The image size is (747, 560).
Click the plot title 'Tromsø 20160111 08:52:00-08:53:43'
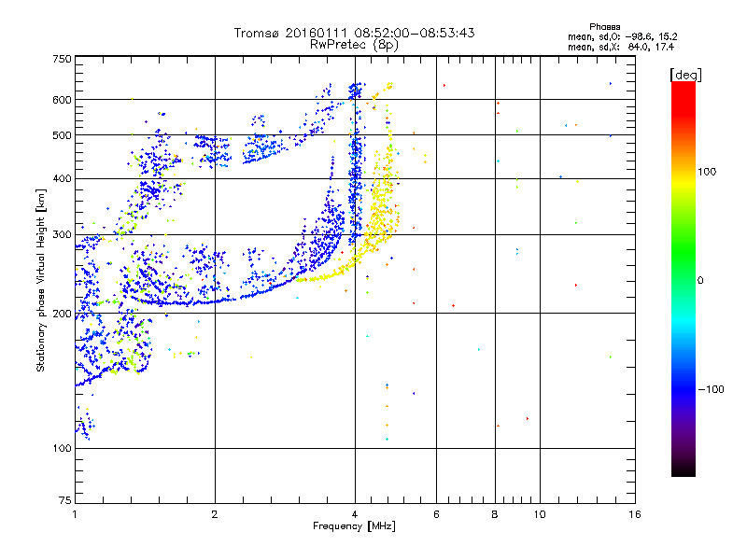point(354,33)
